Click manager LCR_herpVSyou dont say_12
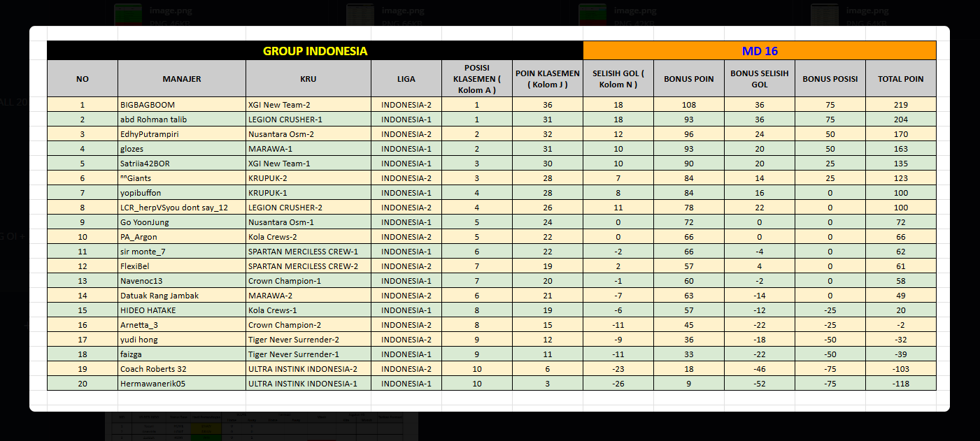Screen dimensions: 980x441 click(174, 208)
